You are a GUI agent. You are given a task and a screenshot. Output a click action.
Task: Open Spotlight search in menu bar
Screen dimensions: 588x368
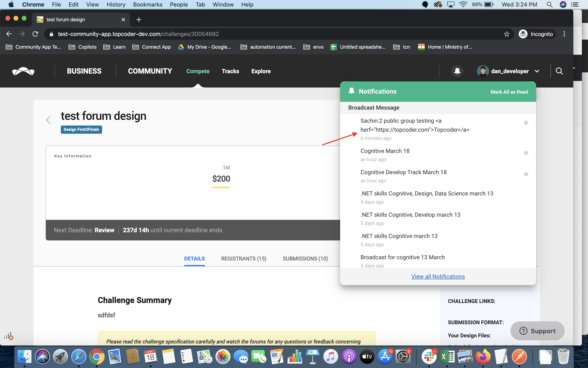click(x=549, y=4)
